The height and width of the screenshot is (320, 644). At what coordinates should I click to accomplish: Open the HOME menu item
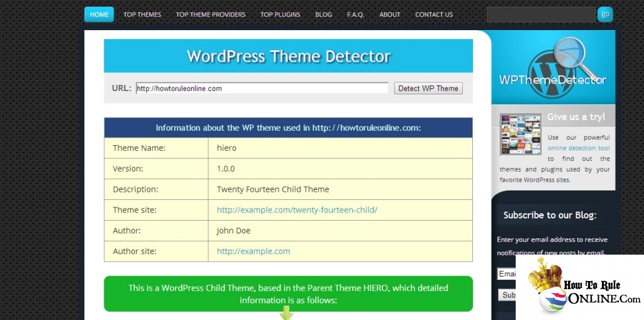[x=99, y=14]
